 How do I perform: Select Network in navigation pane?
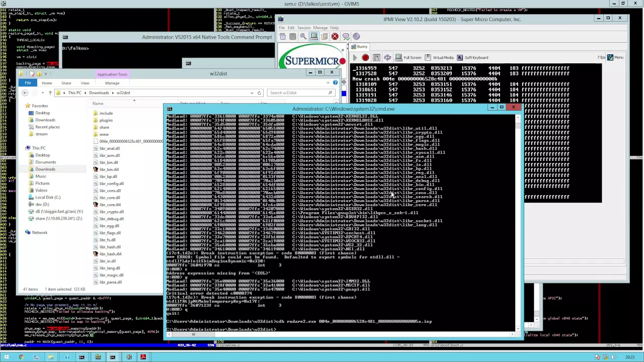39,232
